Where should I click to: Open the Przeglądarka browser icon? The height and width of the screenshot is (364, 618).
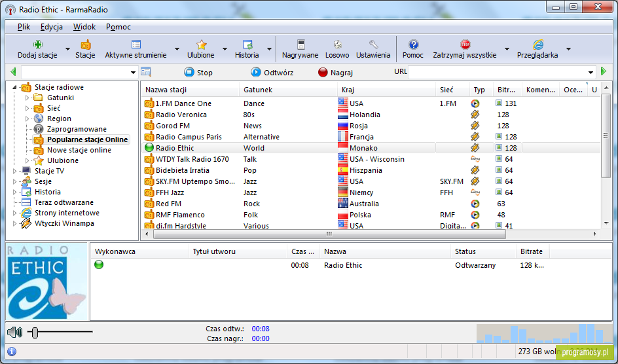[537, 44]
